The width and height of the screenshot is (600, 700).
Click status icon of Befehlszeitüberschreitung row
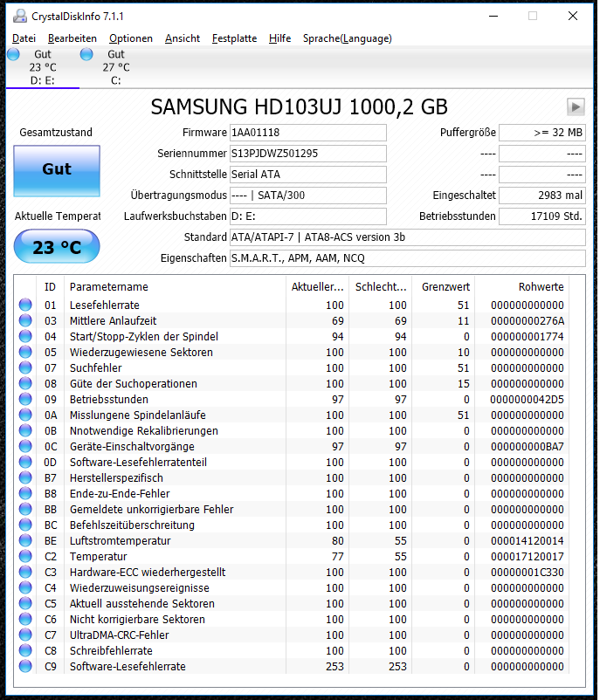(25, 525)
